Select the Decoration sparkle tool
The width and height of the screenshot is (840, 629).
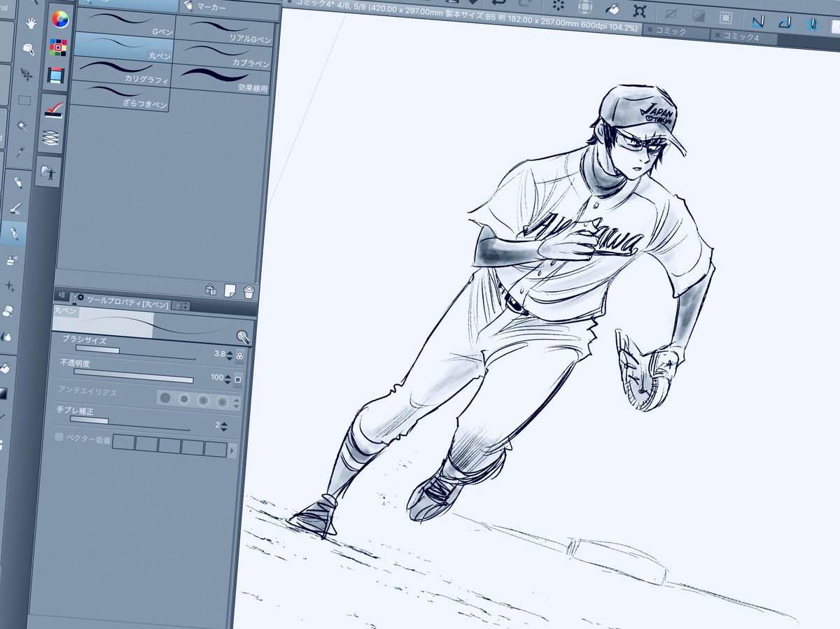point(10,285)
